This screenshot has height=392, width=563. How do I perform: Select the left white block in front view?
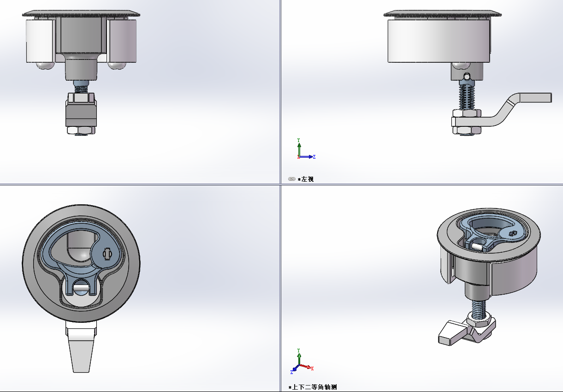click(x=39, y=41)
